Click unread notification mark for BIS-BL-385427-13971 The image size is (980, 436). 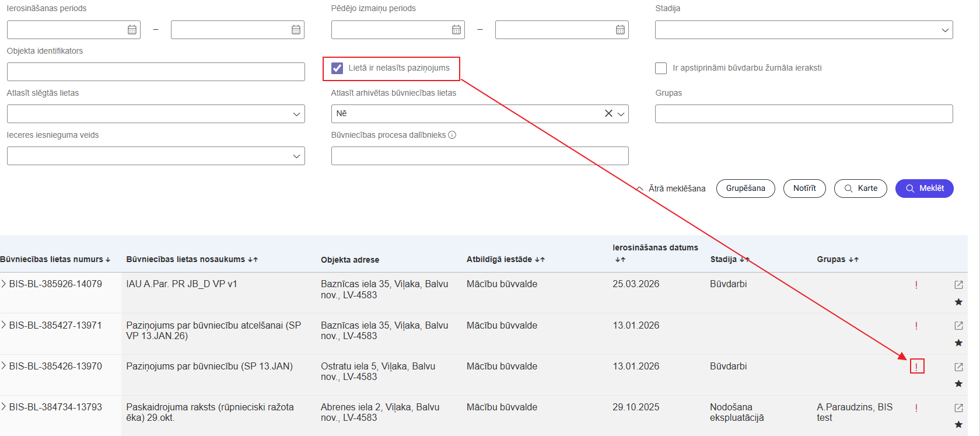click(x=916, y=326)
